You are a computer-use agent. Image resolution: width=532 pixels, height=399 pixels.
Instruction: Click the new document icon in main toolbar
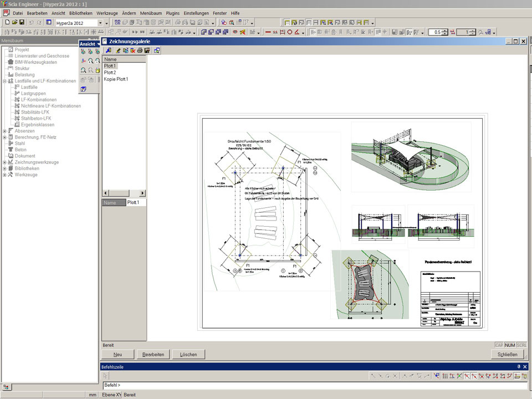pyautogui.click(x=7, y=23)
